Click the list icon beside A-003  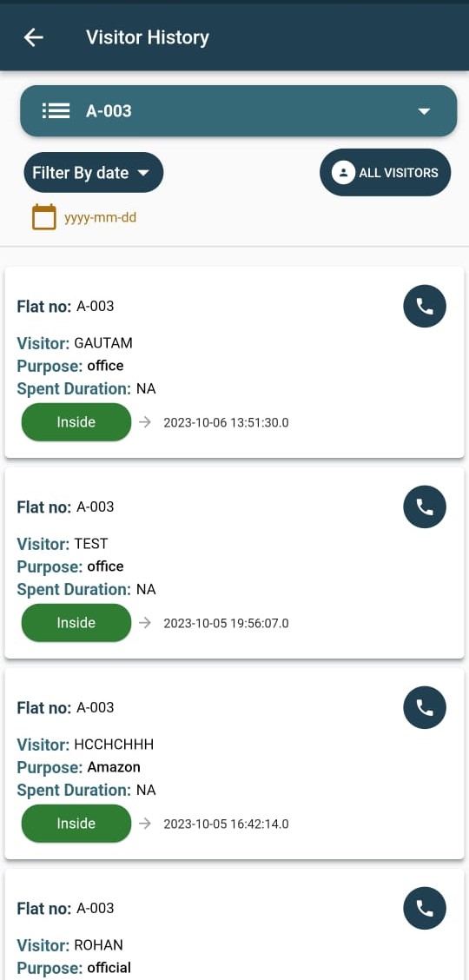56,111
